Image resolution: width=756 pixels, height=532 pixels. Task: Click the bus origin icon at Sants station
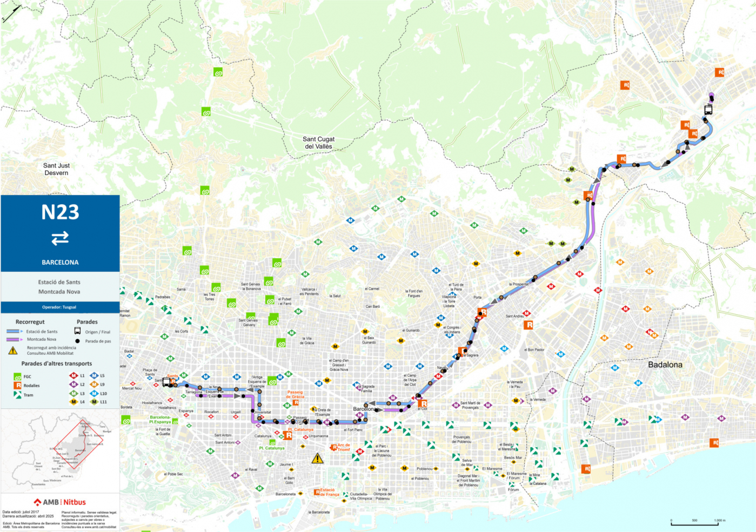[x=166, y=382]
